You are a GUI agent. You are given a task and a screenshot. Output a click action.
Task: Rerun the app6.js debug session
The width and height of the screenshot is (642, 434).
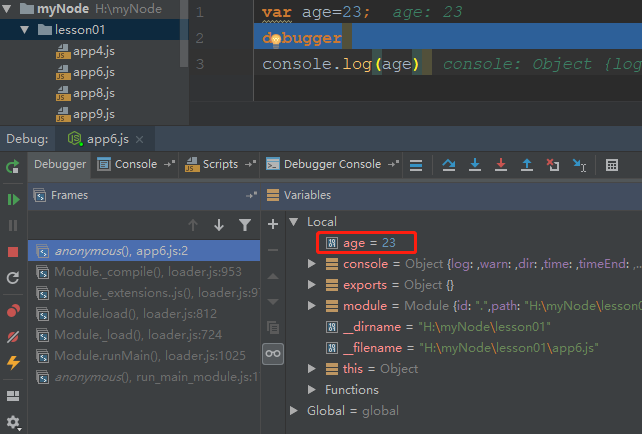tap(13, 166)
